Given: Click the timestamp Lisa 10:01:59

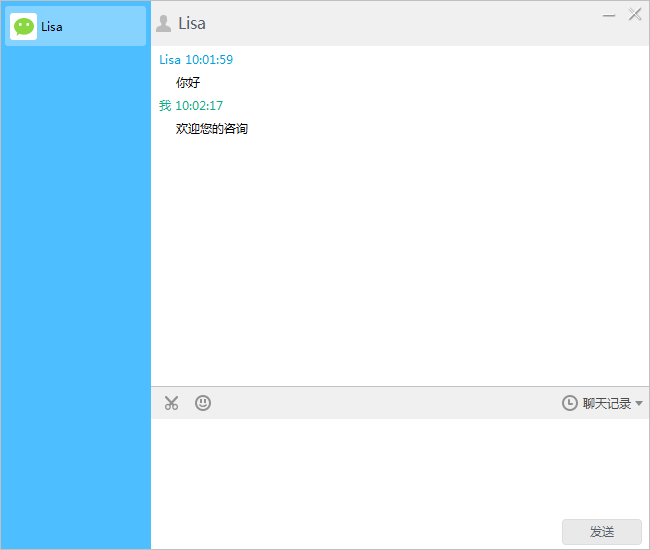Looking at the screenshot, I should tap(196, 60).
